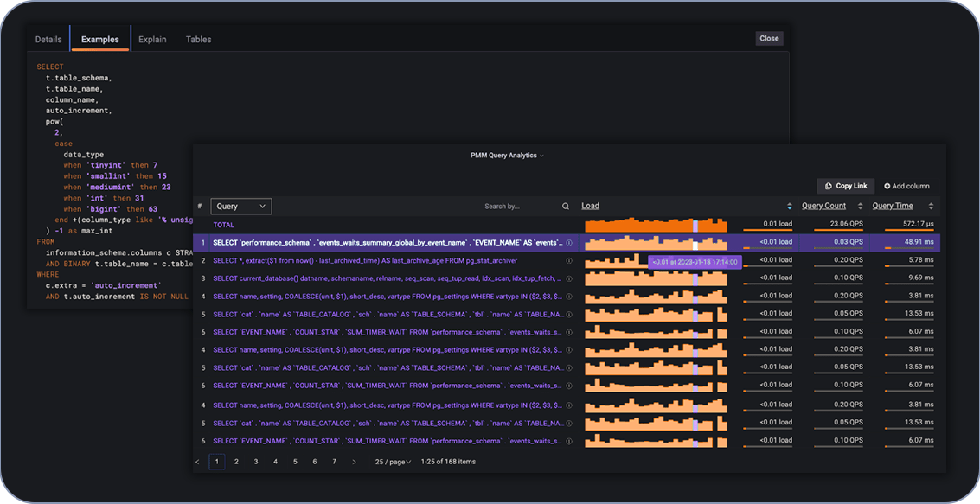The height and width of the screenshot is (504, 980).
Task: Go to page 5
Action: point(295,463)
